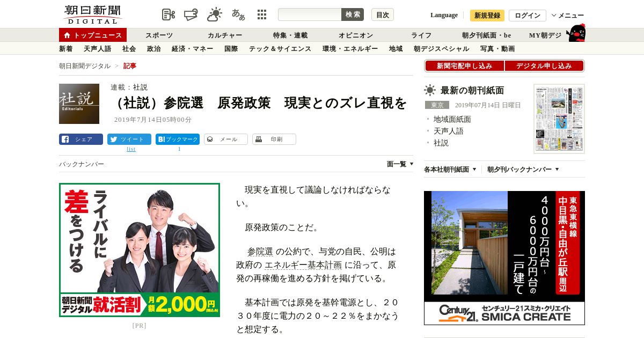Go to 国際 submenu
The height and width of the screenshot is (338, 644).
tap(231, 49)
